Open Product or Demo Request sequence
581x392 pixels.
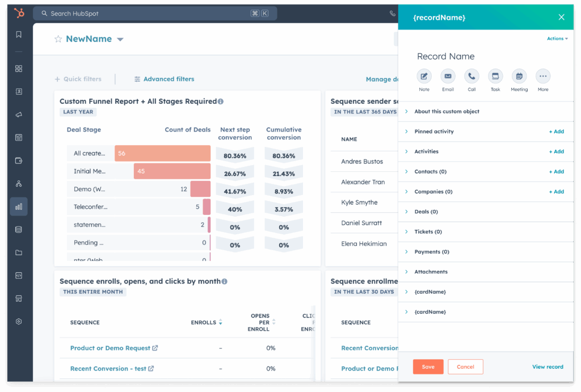[110, 348]
